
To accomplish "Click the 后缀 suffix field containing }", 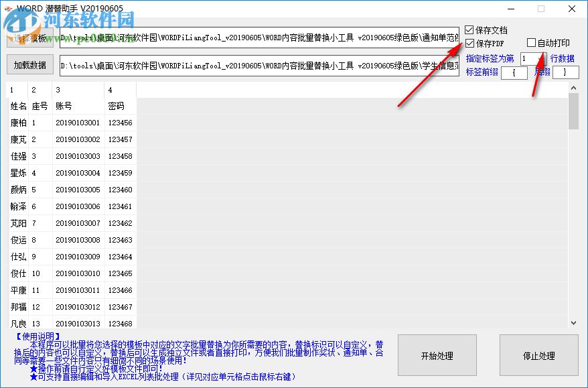I will click(565, 72).
